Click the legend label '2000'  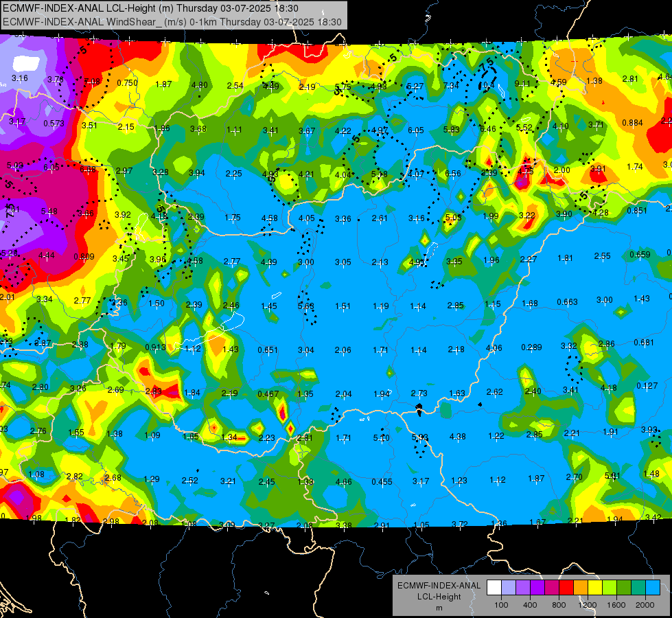645,605
